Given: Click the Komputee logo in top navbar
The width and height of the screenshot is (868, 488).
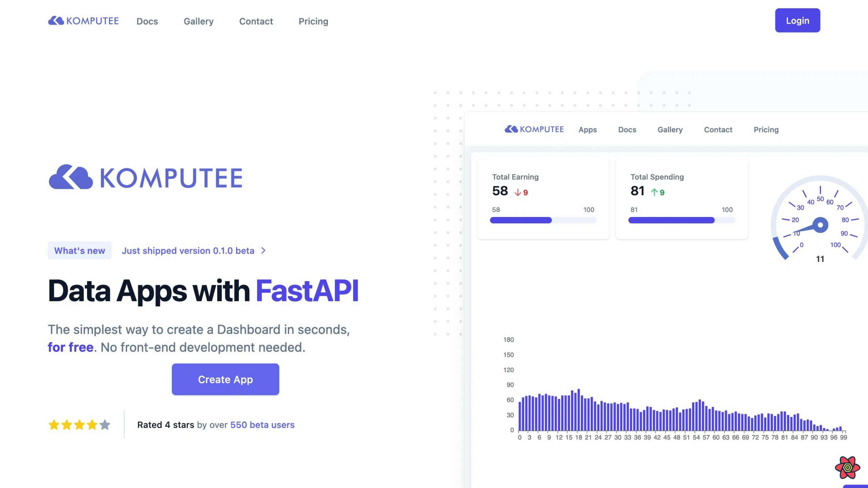Looking at the screenshot, I should [x=83, y=21].
